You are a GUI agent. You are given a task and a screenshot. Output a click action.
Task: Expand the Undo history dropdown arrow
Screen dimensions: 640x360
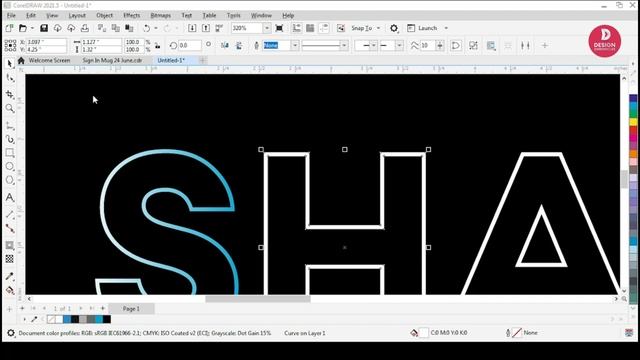click(156, 28)
